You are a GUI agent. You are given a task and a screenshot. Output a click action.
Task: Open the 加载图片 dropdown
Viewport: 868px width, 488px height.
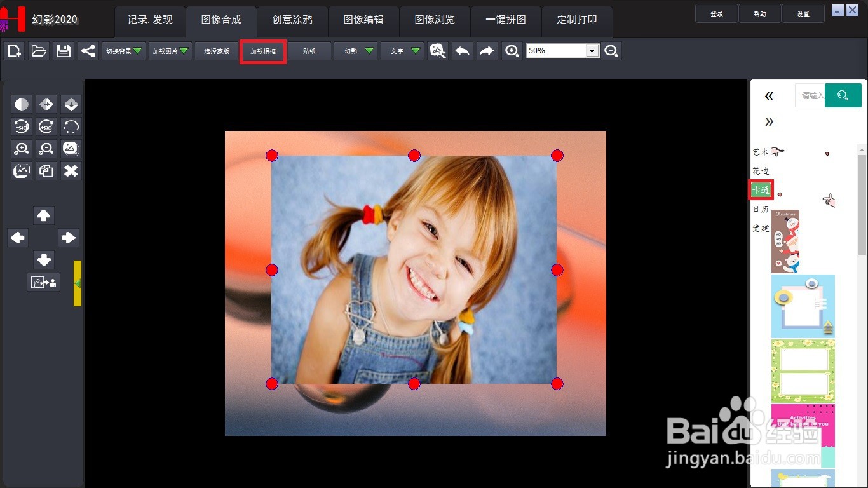click(170, 51)
